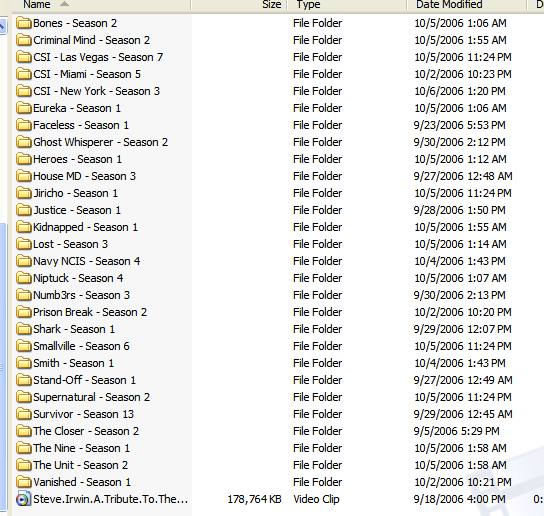Select the name text CSI - Las Vegas - Season 7
This screenshot has width=544, height=516.
point(98,57)
